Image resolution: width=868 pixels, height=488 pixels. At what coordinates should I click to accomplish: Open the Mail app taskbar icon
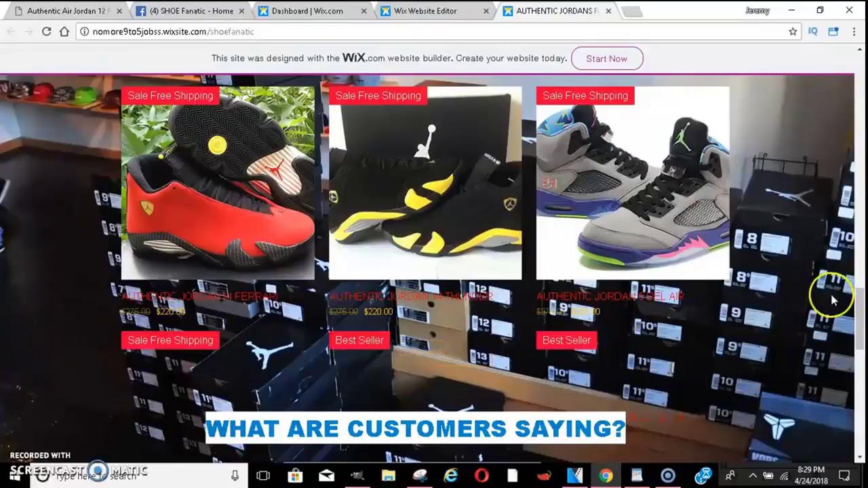[x=326, y=476]
